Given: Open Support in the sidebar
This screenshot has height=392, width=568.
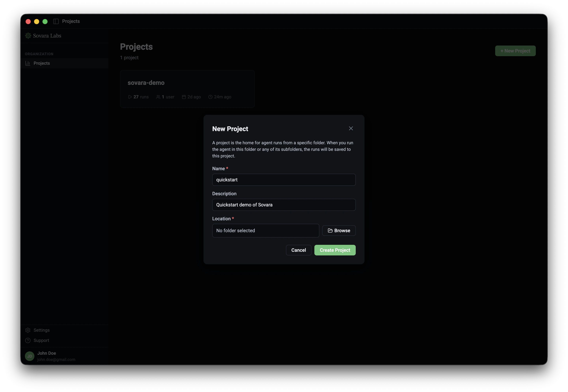Looking at the screenshot, I should [x=64, y=340].
